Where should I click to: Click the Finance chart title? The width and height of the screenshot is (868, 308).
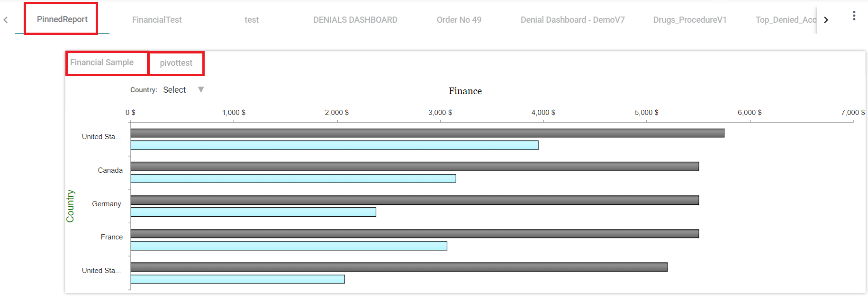465,91
